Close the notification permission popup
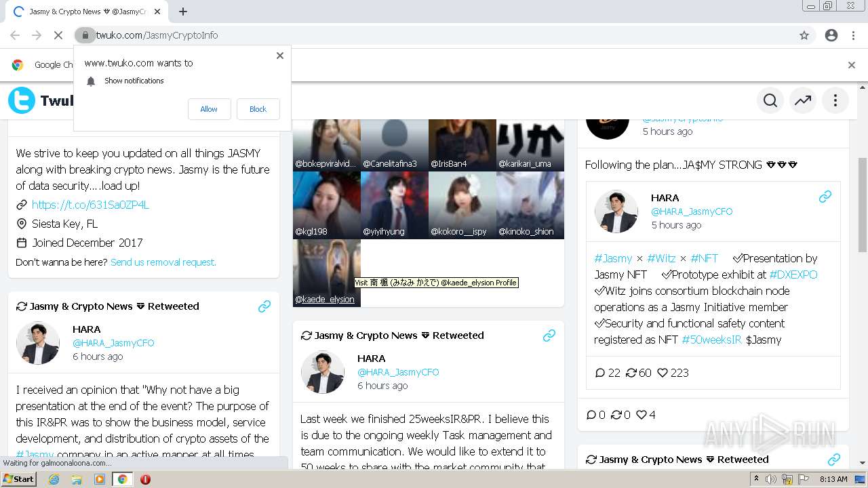Screen dimensions: 868x488 [280, 56]
